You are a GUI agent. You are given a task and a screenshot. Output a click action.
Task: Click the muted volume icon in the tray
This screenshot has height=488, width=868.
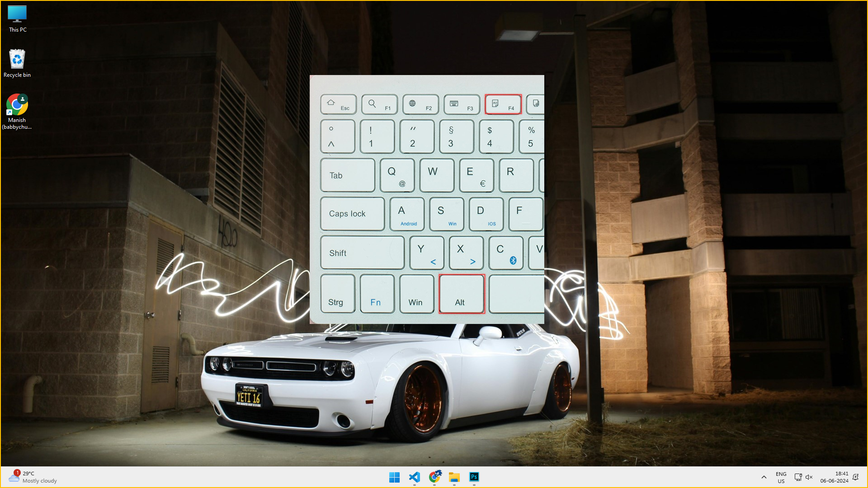coord(809,477)
